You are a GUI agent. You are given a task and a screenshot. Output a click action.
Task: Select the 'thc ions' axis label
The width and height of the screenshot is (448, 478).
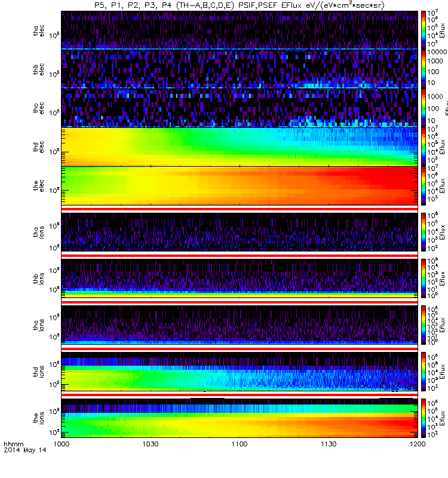point(38,325)
